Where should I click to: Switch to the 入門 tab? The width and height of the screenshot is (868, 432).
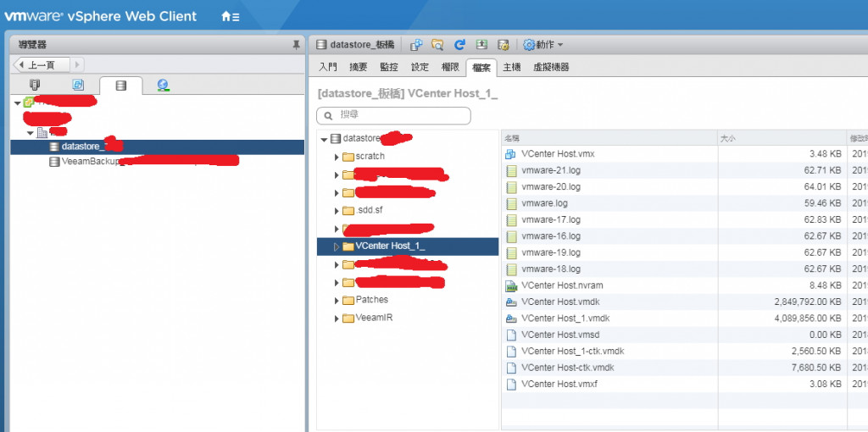pos(328,67)
